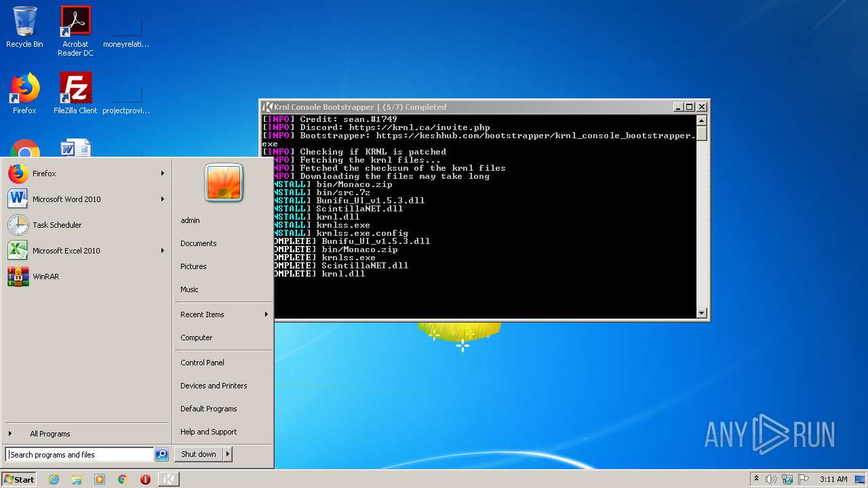Viewport: 868px width, 488px height.
Task: Click the user account picture
Action: click(x=224, y=182)
